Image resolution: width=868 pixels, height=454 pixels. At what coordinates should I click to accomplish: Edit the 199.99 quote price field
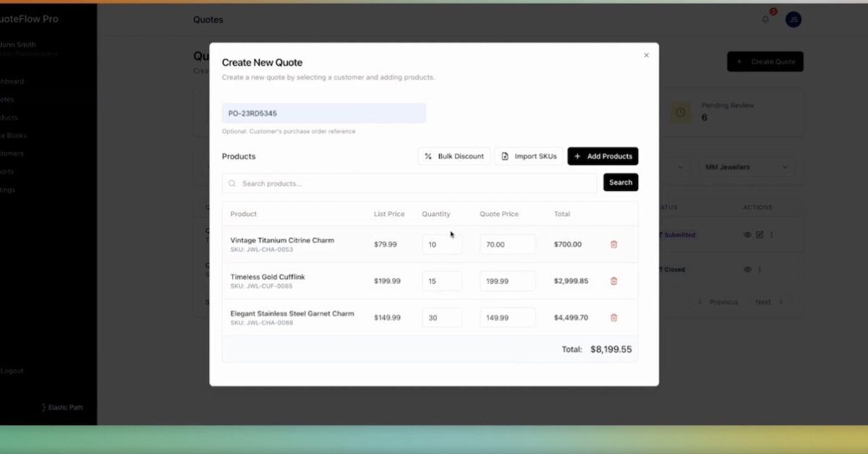(x=508, y=280)
